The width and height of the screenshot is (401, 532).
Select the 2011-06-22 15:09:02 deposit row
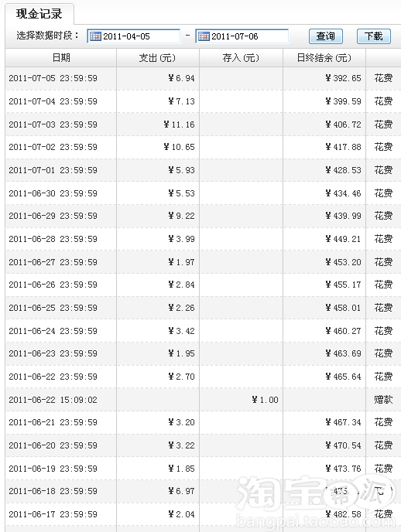click(203, 400)
